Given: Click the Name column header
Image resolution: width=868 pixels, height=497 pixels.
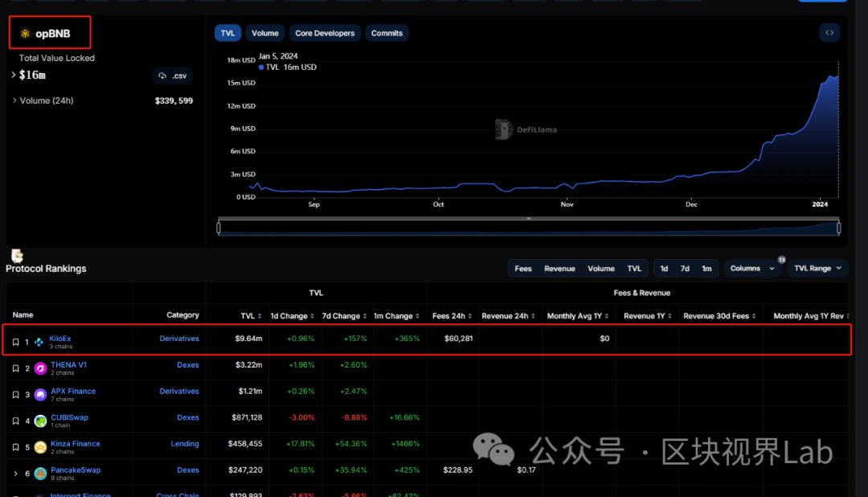Looking at the screenshot, I should click(23, 315).
